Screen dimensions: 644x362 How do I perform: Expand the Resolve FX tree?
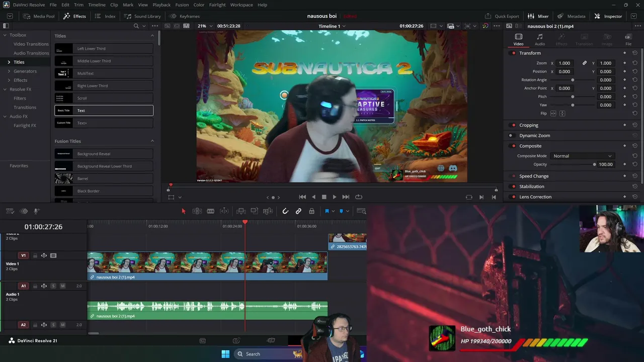pos(5,89)
